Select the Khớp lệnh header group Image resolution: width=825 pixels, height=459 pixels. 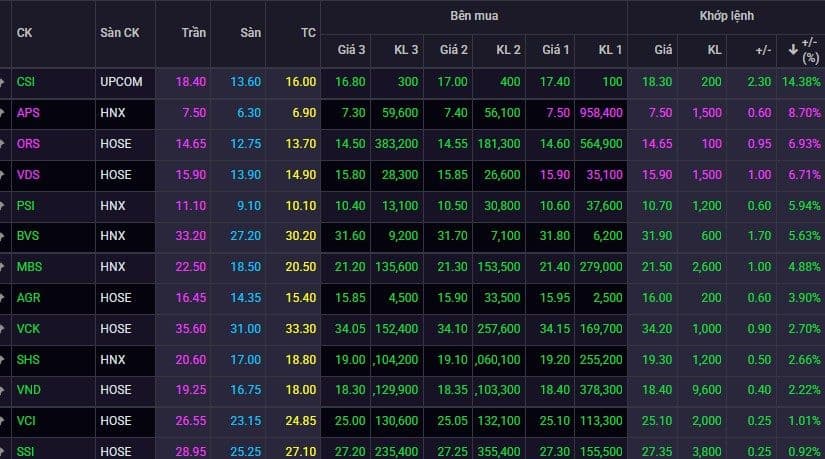coord(727,16)
